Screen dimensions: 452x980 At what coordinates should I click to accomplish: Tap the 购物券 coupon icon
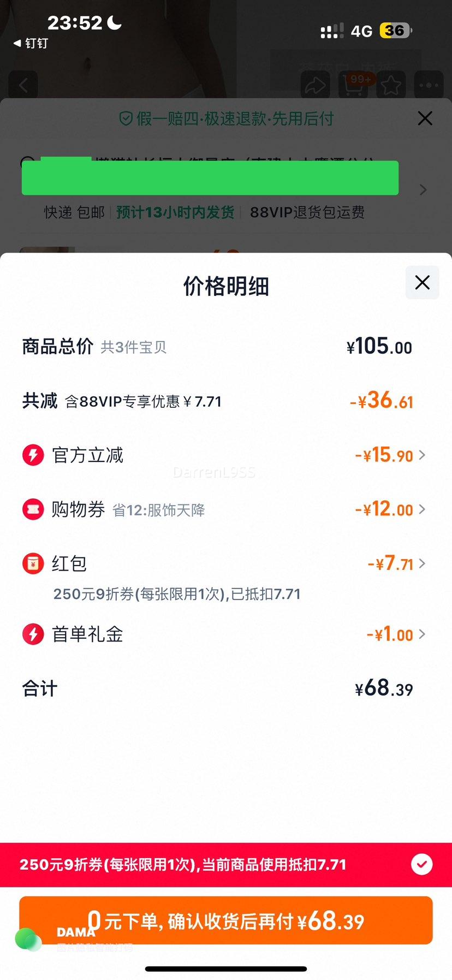click(x=33, y=509)
